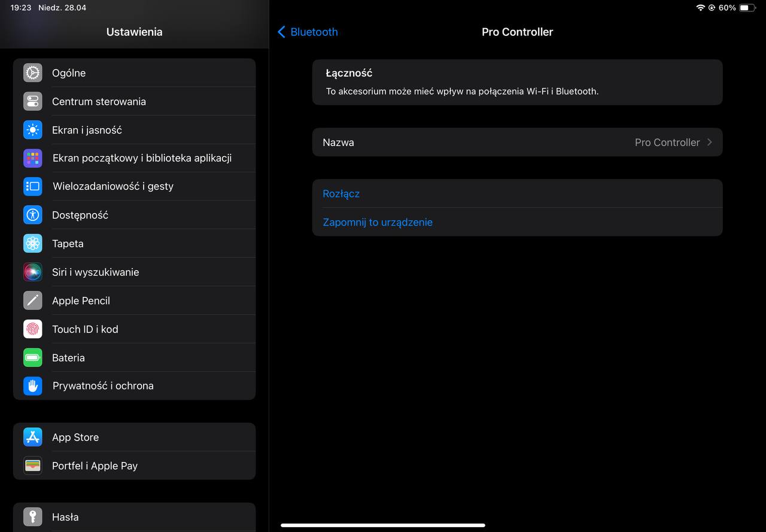This screenshot has width=766, height=532.
Task: Tap the battery indicator in status bar
Action: [747, 8]
